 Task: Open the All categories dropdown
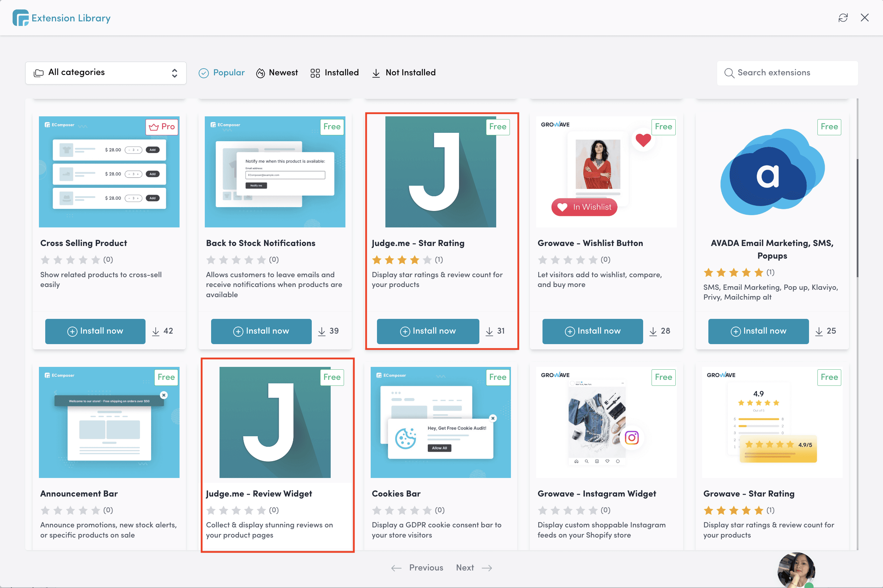106,73
